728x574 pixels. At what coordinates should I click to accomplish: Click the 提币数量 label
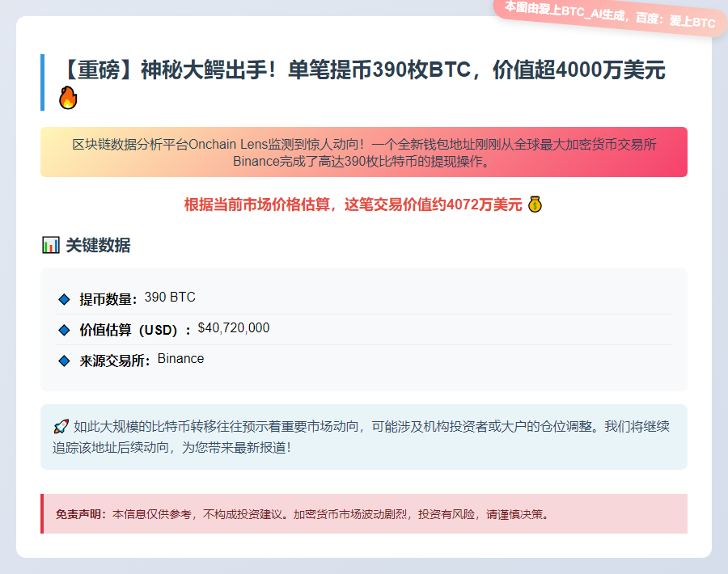point(108,299)
